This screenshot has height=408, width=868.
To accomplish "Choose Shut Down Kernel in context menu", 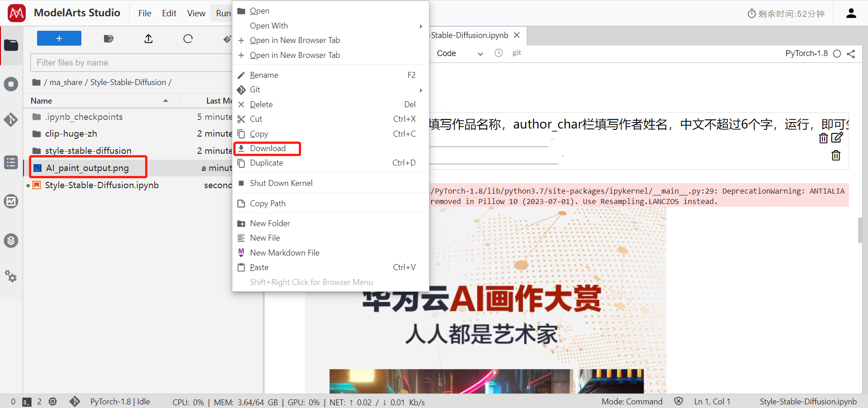I will 330,183.
